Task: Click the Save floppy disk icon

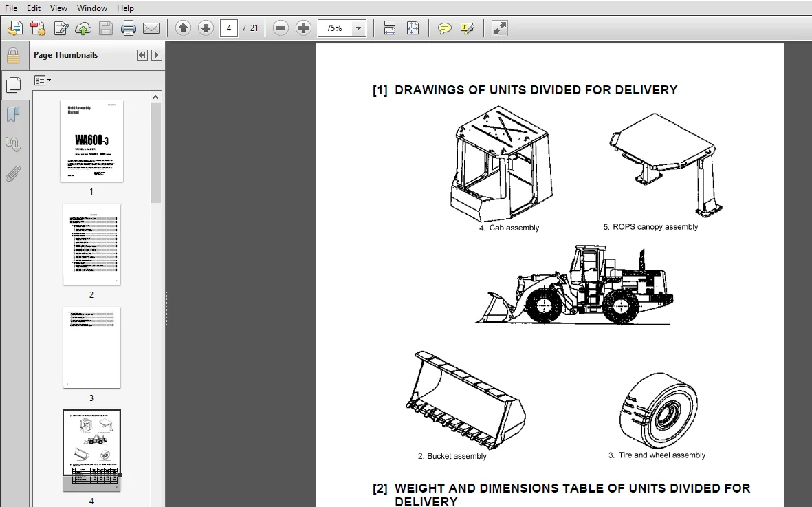Action: click(106, 28)
